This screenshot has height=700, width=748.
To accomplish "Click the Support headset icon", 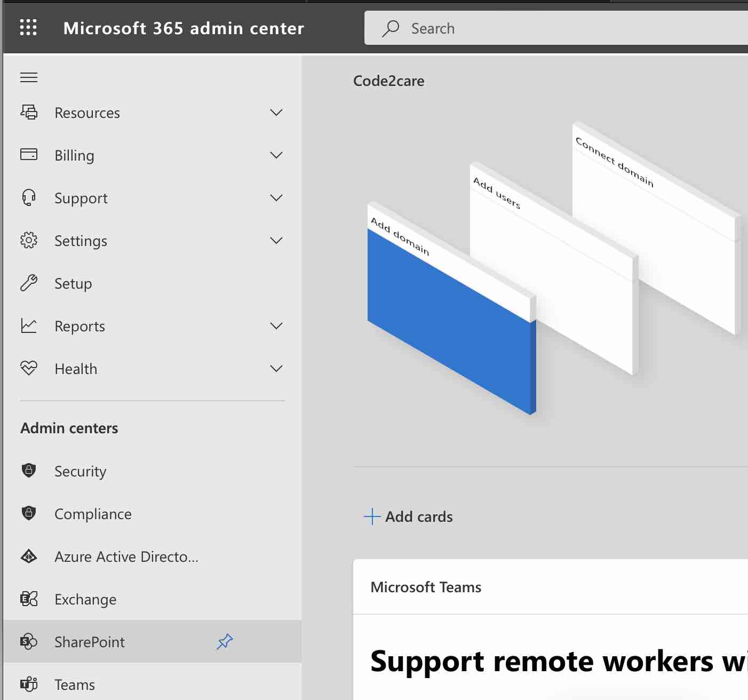I will (x=29, y=197).
